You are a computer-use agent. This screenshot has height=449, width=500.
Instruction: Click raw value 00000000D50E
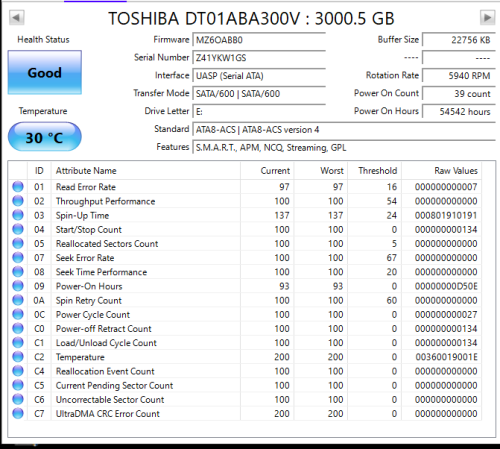pyautogui.click(x=446, y=286)
